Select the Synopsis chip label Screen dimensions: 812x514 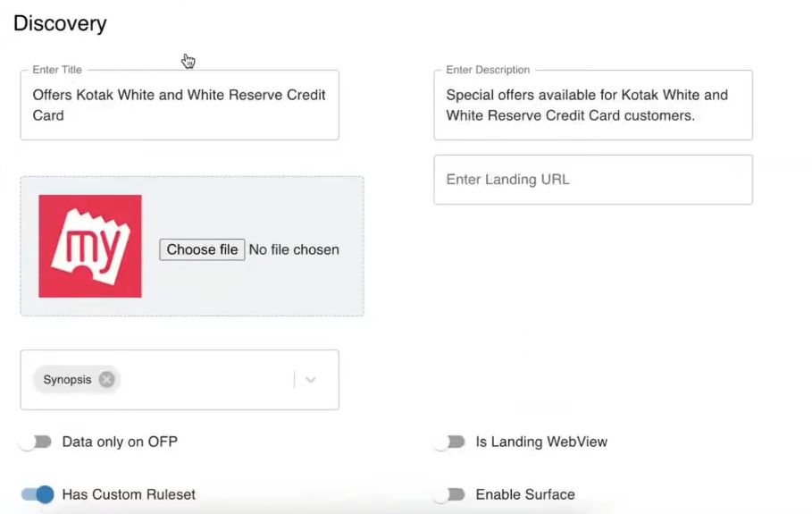click(x=67, y=380)
